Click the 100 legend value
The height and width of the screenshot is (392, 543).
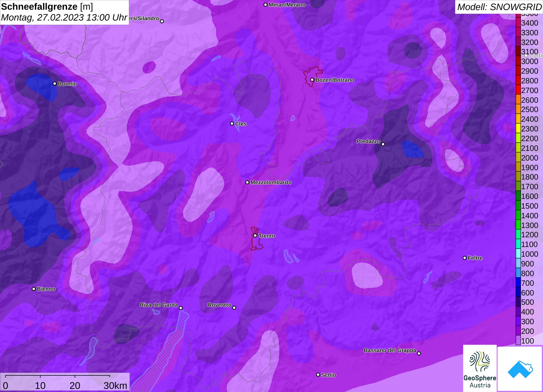527,341
